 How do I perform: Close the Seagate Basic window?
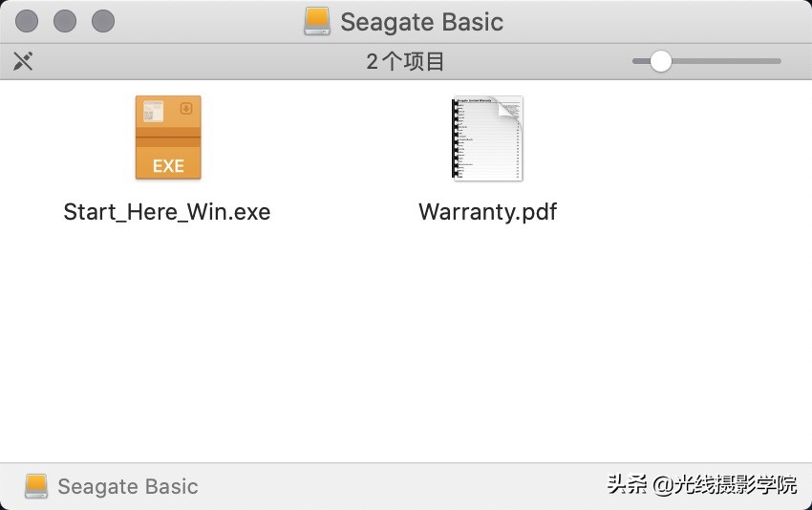pyautogui.click(x=29, y=21)
